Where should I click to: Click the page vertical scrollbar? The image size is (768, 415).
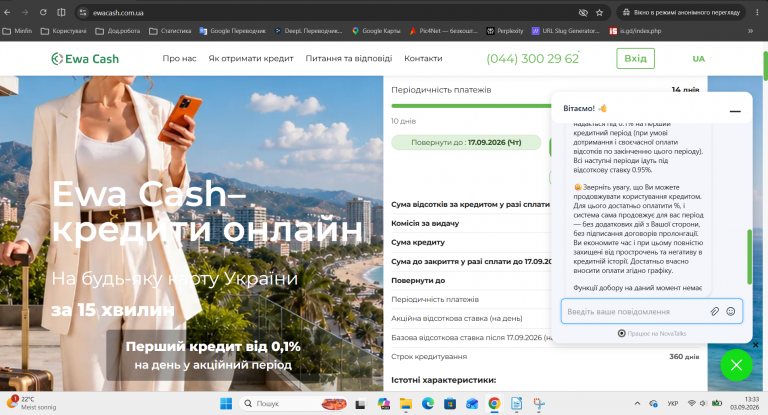pos(765,66)
